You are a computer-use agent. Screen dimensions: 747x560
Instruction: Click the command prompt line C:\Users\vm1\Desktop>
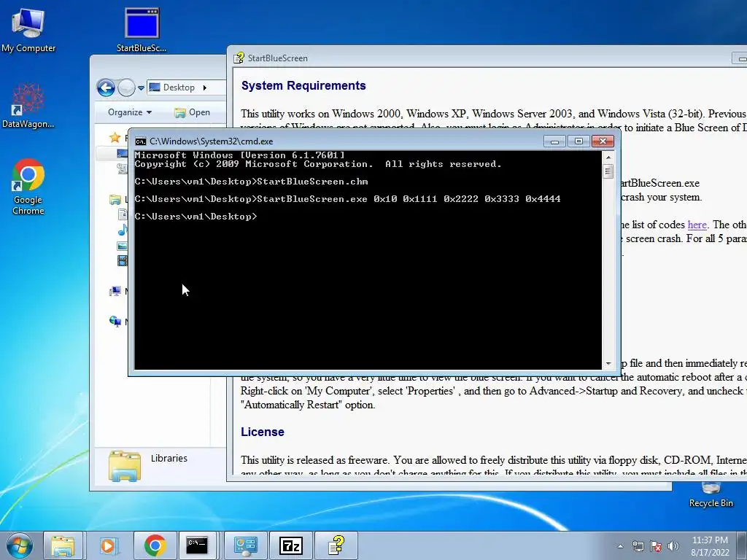point(196,217)
